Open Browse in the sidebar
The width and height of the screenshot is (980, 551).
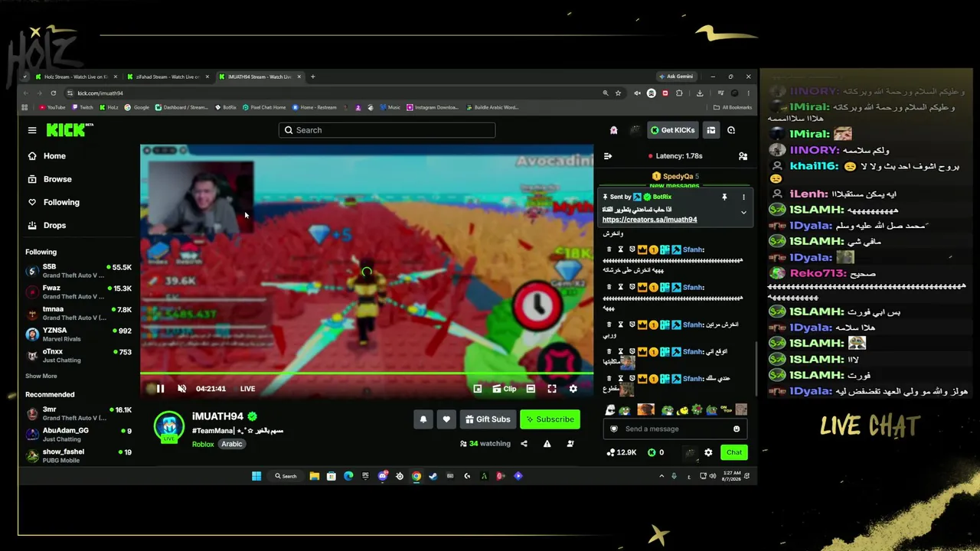click(50, 179)
